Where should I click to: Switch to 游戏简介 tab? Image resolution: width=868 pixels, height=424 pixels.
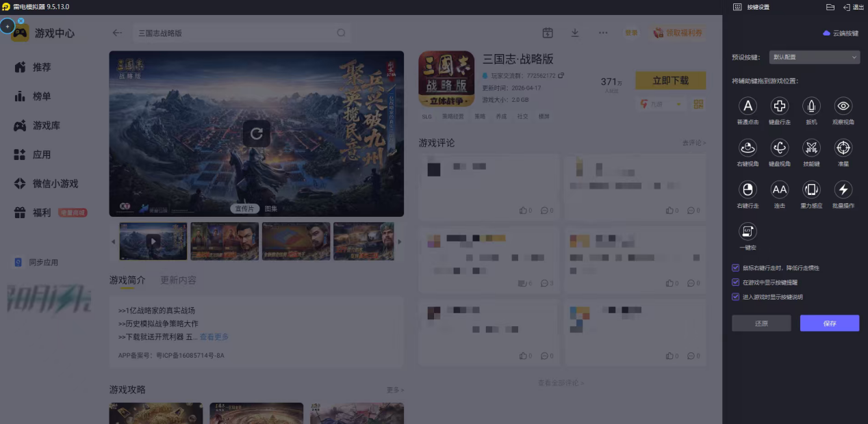[127, 280]
